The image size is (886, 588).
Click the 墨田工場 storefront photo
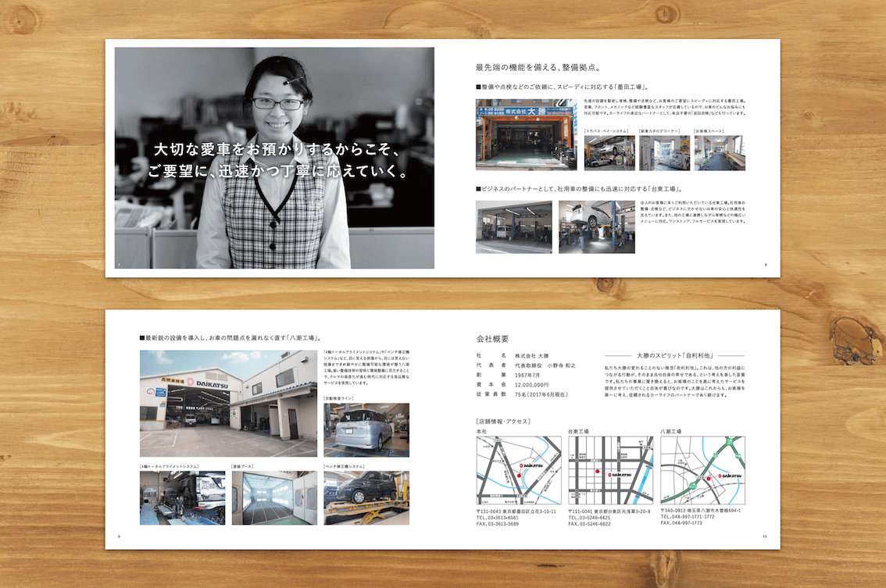click(526, 134)
